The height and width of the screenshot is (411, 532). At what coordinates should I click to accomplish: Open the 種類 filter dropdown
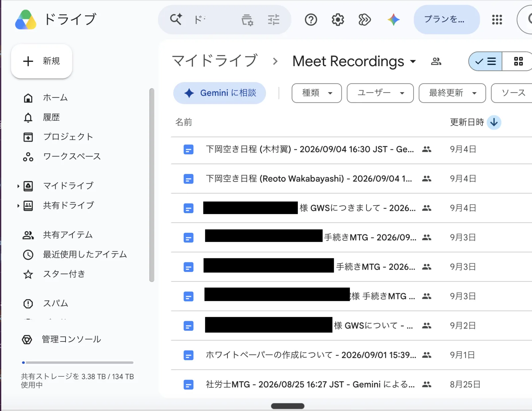[317, 93]
